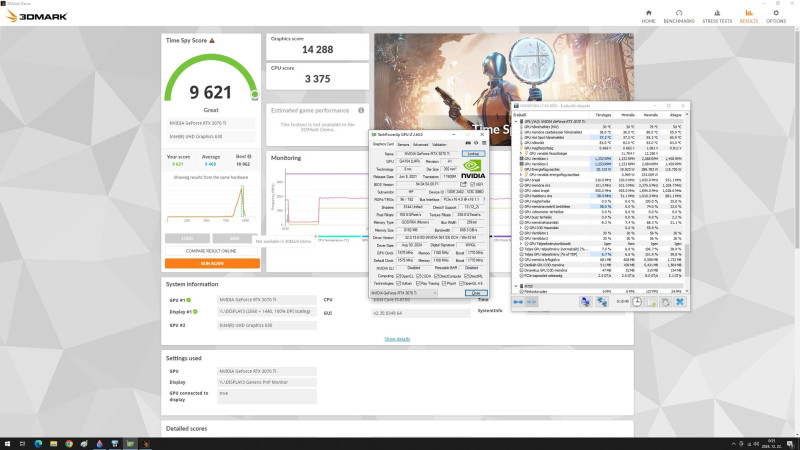Click the Show details link
Screen dimensions: 800x450
(397, 339)
